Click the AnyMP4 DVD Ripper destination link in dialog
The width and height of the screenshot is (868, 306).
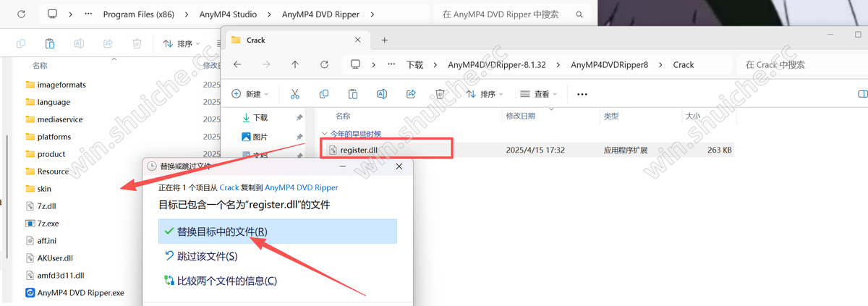[302, 187]
